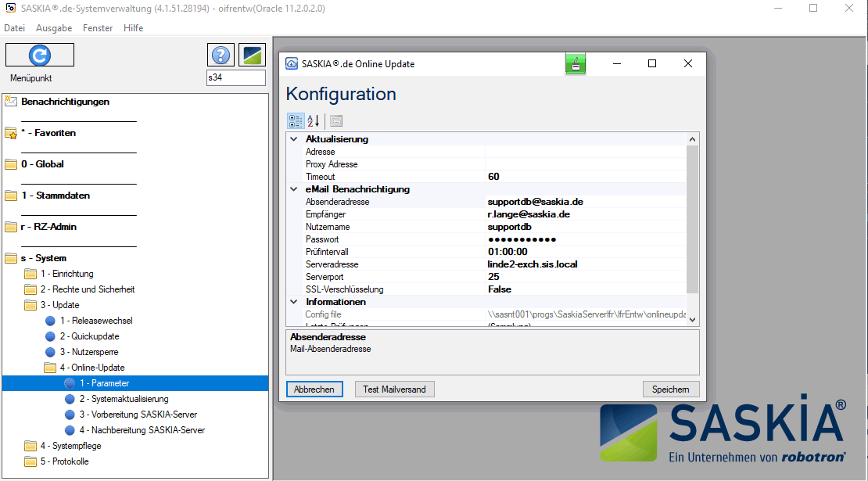Screen dimensions: 868x481
Task: Collapse the Informationen category
Action: (294, 302)
